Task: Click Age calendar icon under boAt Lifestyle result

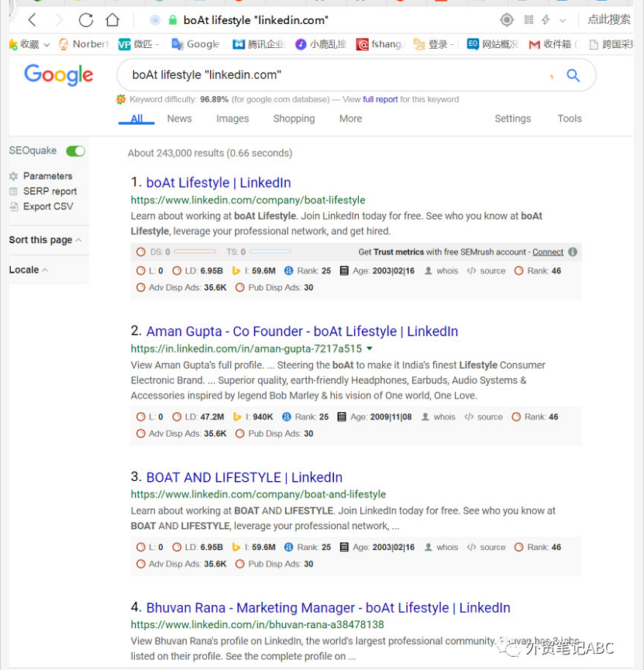Action: (344, 271)
